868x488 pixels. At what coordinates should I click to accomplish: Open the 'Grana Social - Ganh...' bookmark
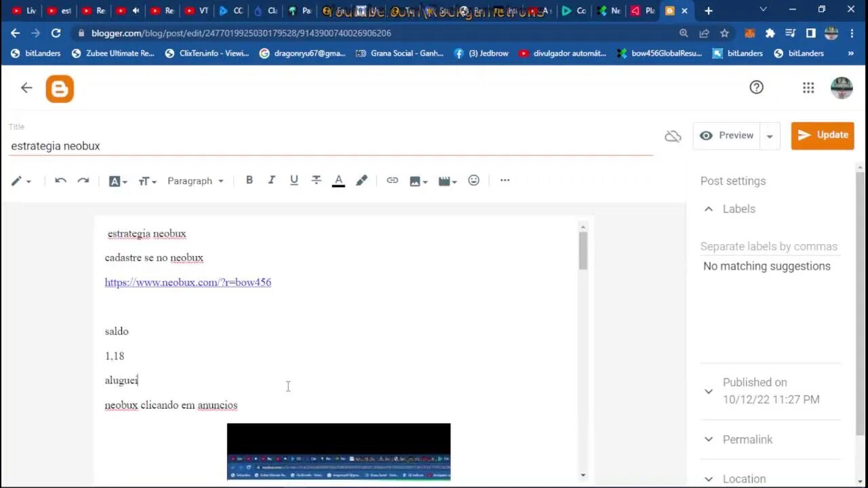(400, 54)
